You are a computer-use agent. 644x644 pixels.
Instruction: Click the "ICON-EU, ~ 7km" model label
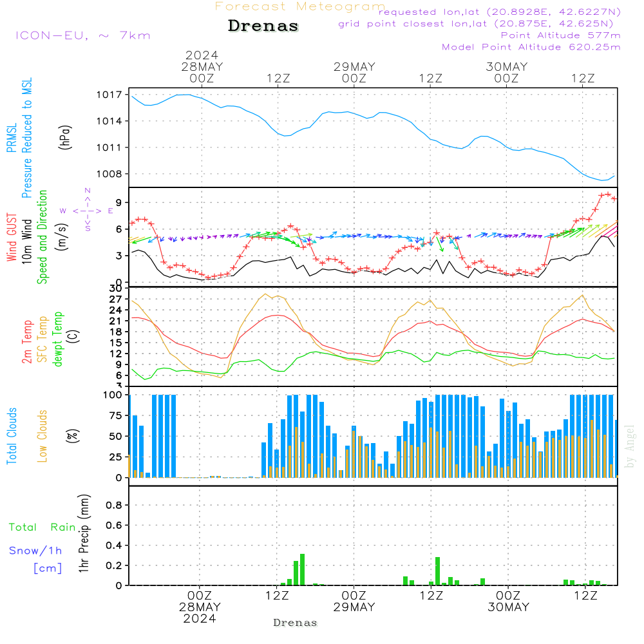tap(83, 35)
